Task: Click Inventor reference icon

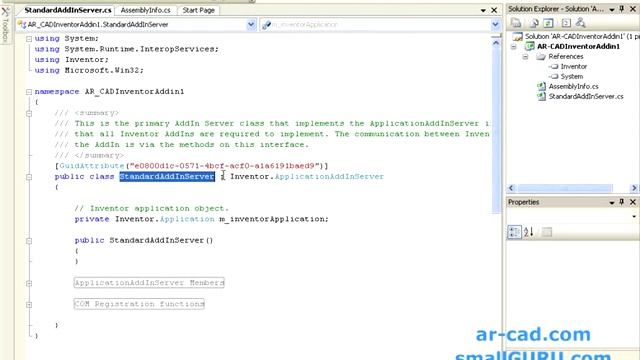Action: (x=554, y=66)
